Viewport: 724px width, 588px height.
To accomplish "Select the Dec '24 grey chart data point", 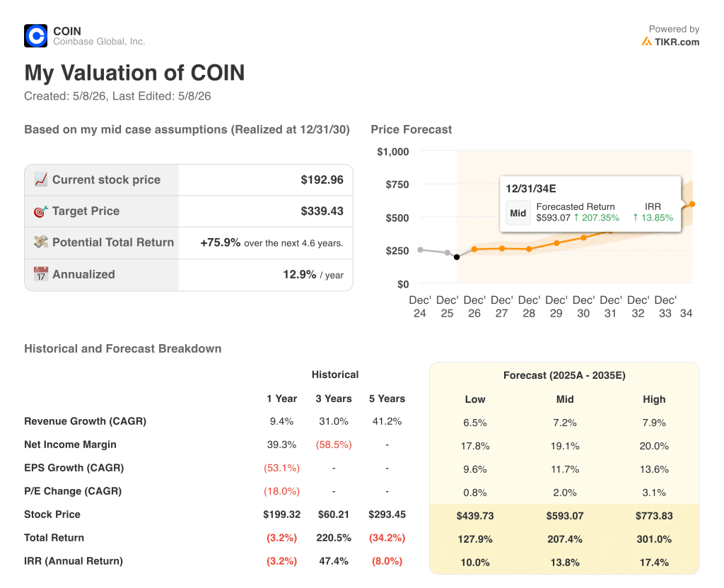I will [x=420, y=249].
